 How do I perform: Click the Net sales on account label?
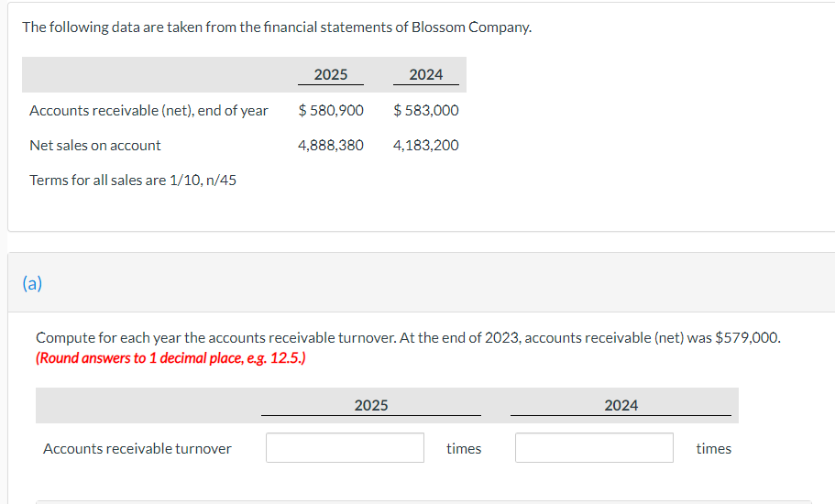[x=94, y=145]
